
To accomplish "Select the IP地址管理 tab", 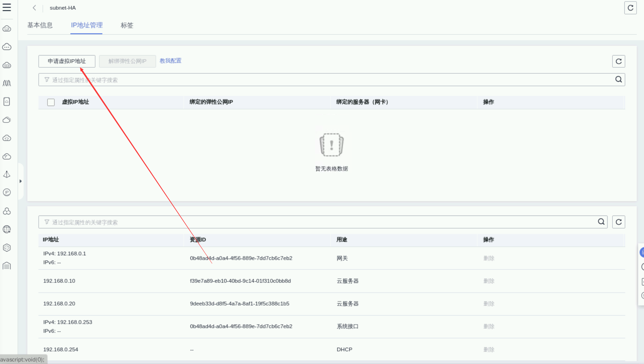I will [x=87, y=25].
